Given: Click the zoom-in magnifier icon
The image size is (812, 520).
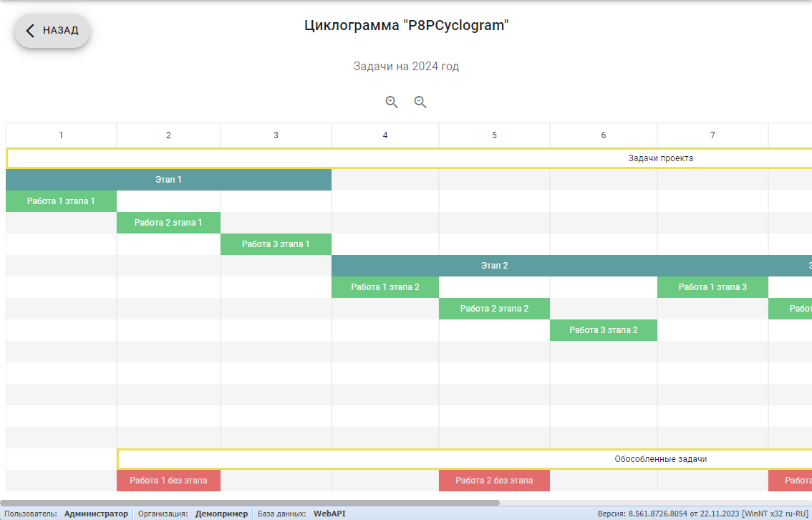Looking at the screenshot, I should 391,102.
